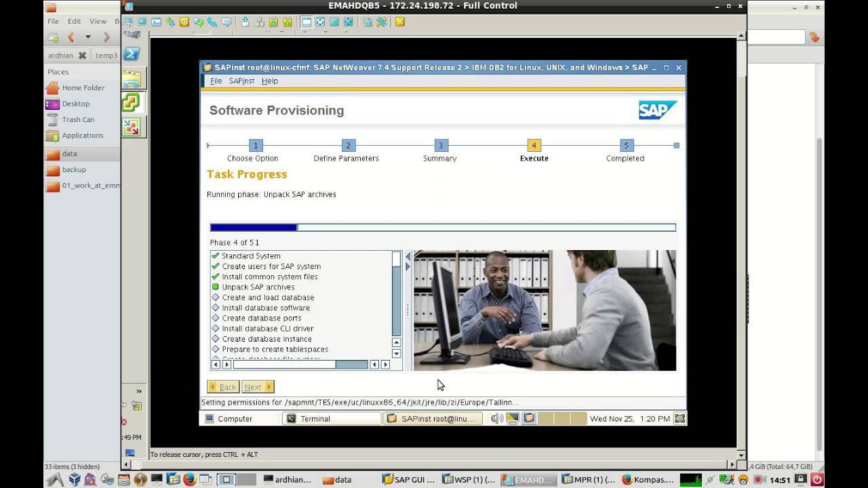868x488 pixels.
Task: Click the message bubble icon in the remote toolbar
Action: (226, 22)
